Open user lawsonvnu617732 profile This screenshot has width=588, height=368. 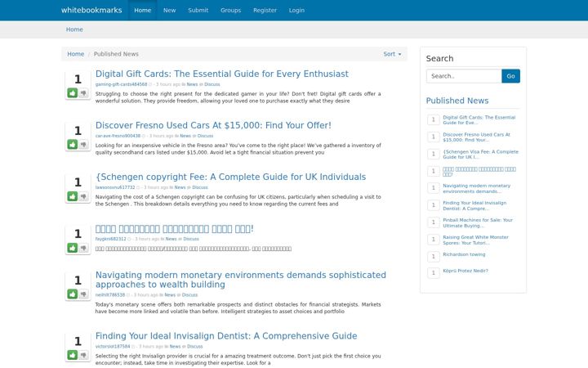(115, 187)
